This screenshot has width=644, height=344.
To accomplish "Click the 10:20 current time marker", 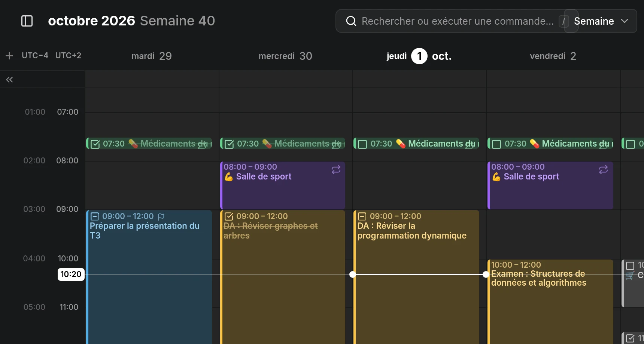I will click(x=71, y=274).
